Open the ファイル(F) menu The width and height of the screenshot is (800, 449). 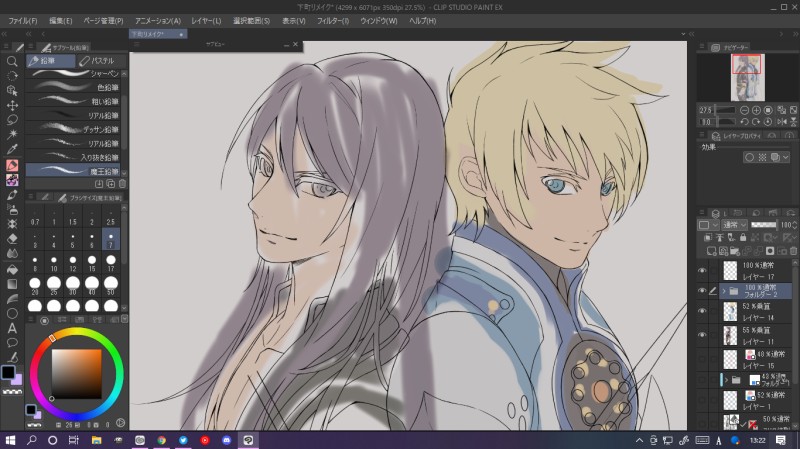pyautogui.click(x=22, y=21)
